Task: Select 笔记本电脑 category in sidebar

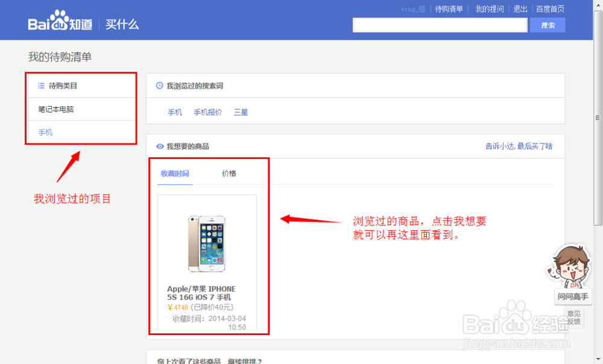Action: point(82,109)
